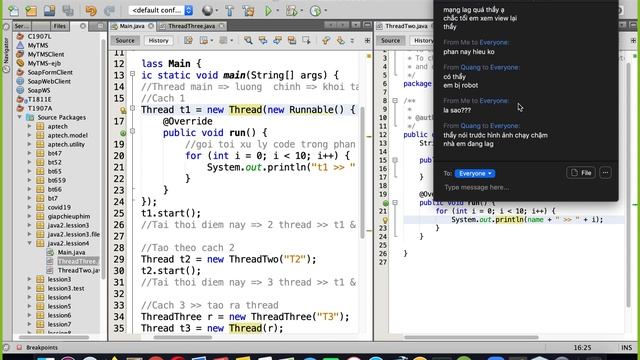640x360 pixels.
Task: Select Source view in Main.java editor
Action: 125,40
